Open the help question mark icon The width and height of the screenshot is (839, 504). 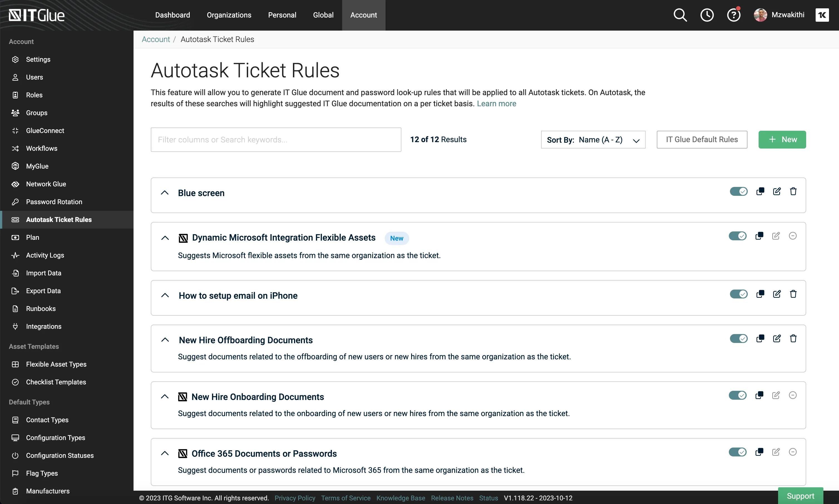(733, 15)
